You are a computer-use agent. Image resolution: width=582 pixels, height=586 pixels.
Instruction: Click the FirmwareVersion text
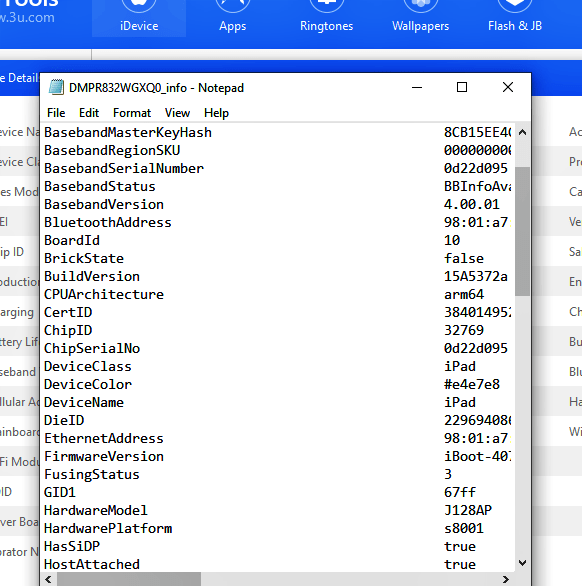[x=104, y=456]
